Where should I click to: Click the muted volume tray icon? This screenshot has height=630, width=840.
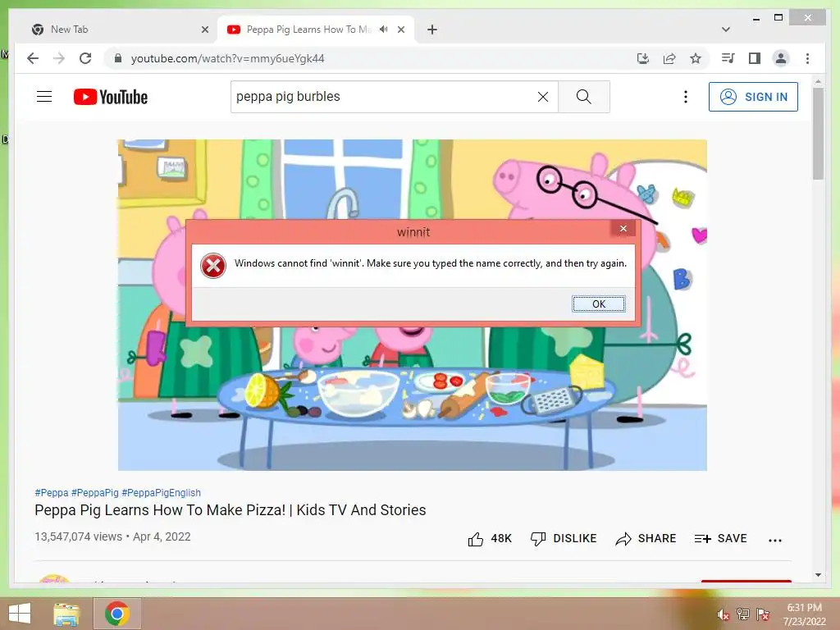click(x=723, y=614)
